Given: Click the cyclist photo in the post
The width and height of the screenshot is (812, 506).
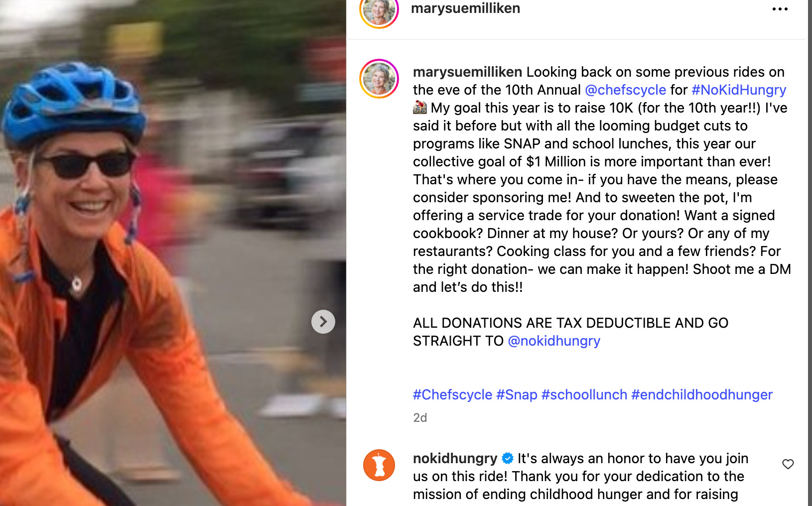Looking at the screenshot, I should [173, 253].
